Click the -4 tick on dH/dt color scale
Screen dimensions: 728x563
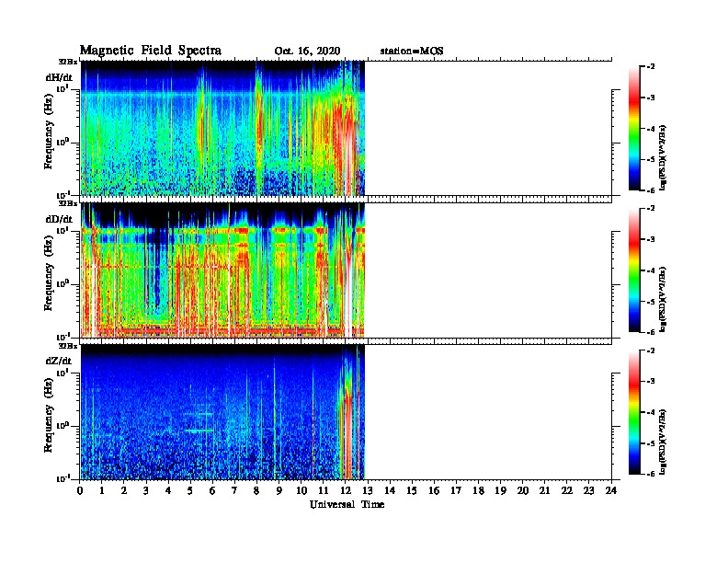click(651, 129)
